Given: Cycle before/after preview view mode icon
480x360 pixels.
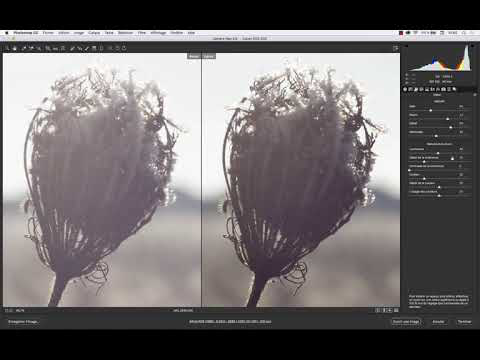Looking at the screenshot, I should [378, 310].
